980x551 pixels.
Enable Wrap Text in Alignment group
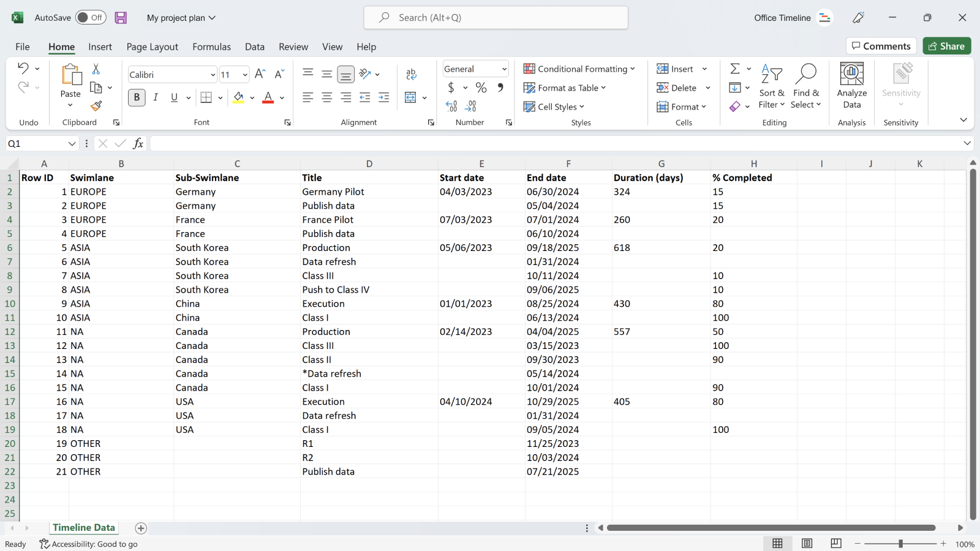(410, 74)
